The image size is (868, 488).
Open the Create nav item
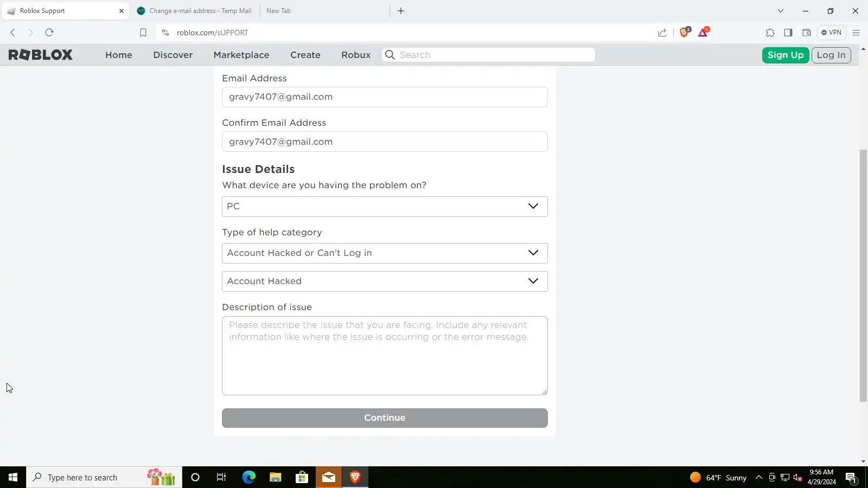[305, 55]
